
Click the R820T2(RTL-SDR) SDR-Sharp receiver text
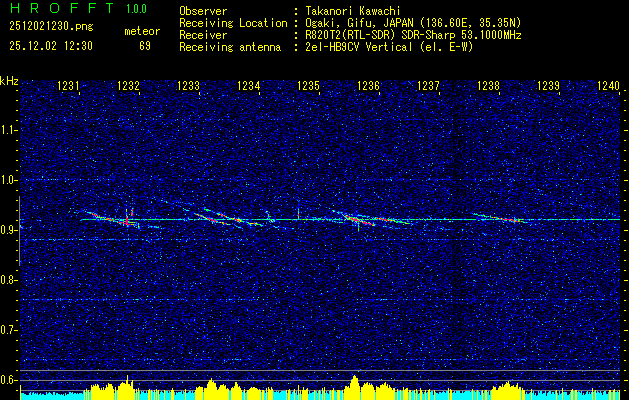(x=414, y=35)
